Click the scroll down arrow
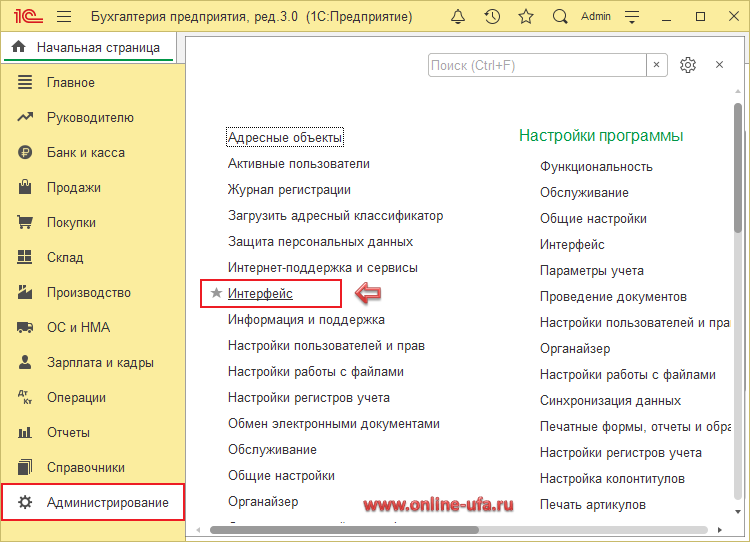This screenshot has width=750, height=542. 738,512
